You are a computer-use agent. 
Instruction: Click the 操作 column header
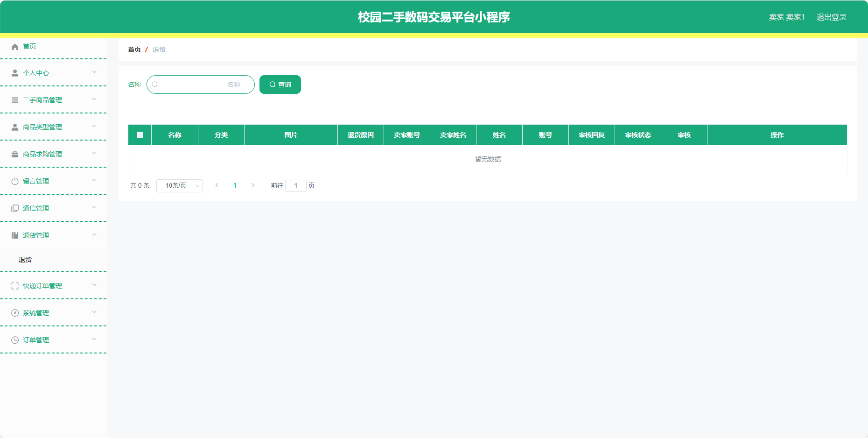[x=777, y=135]
